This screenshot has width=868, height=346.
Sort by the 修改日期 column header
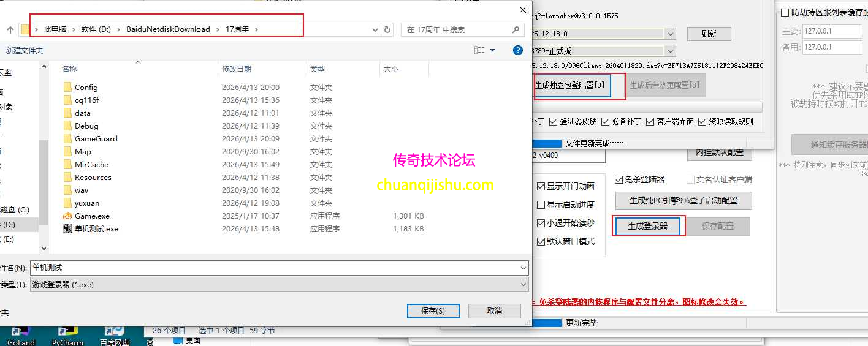pos(237,69)
